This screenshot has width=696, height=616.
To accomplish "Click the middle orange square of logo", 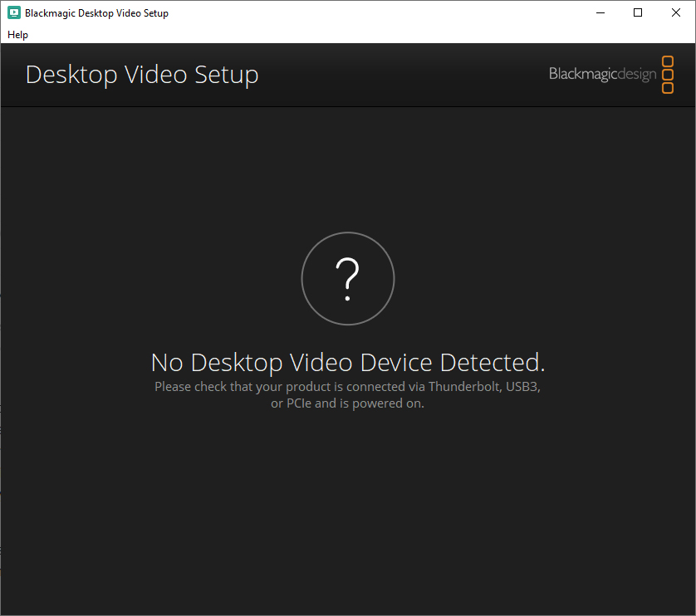I will pos(668,75).
